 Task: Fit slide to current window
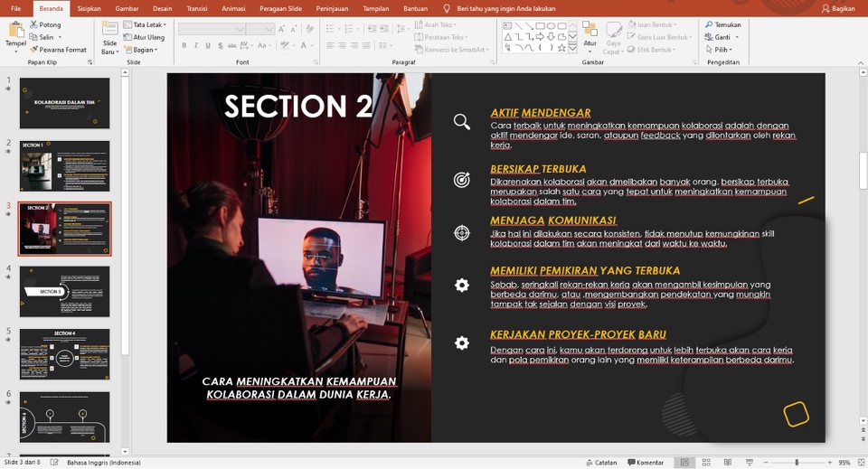861,463
